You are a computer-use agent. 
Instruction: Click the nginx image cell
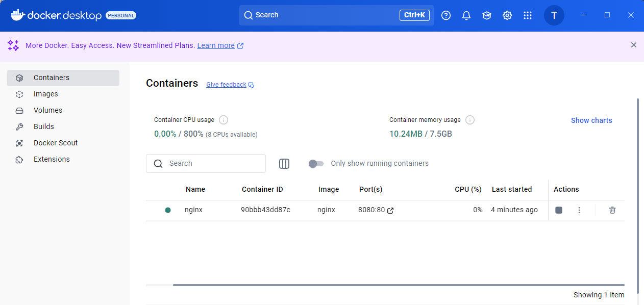326,210
